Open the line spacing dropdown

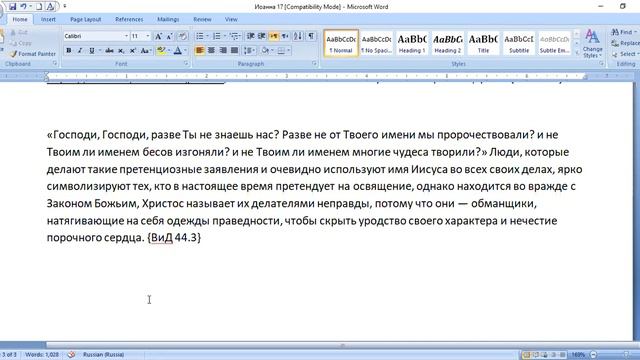[x=249, y=51]
